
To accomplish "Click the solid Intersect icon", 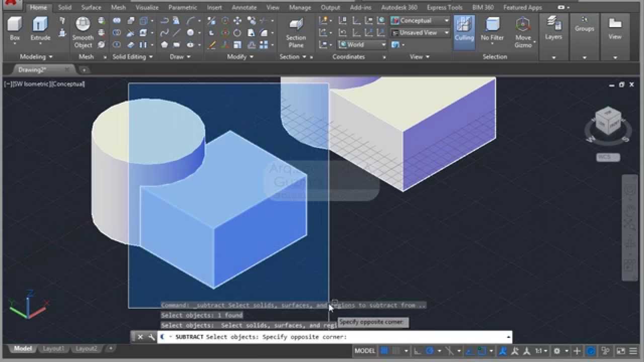I will pos(117,45).
